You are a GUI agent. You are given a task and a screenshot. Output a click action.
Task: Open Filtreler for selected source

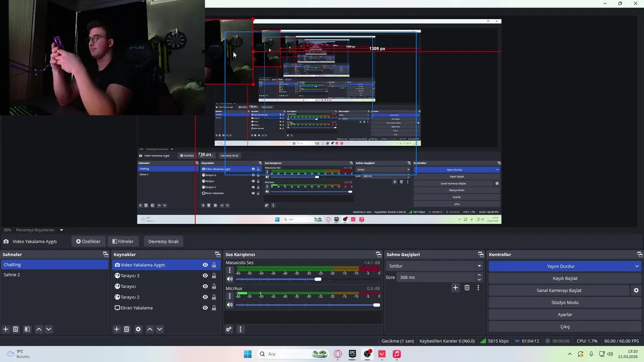pos(123,241)
